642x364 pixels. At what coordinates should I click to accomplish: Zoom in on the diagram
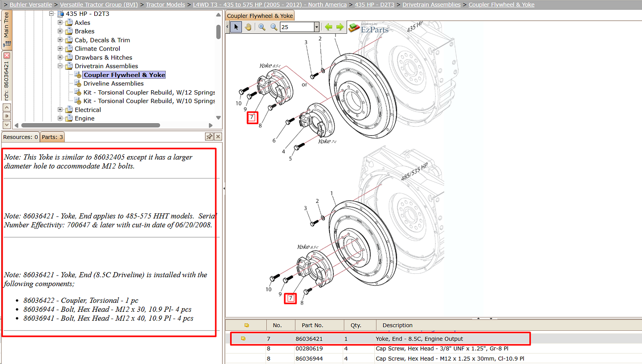coord(262,27)
